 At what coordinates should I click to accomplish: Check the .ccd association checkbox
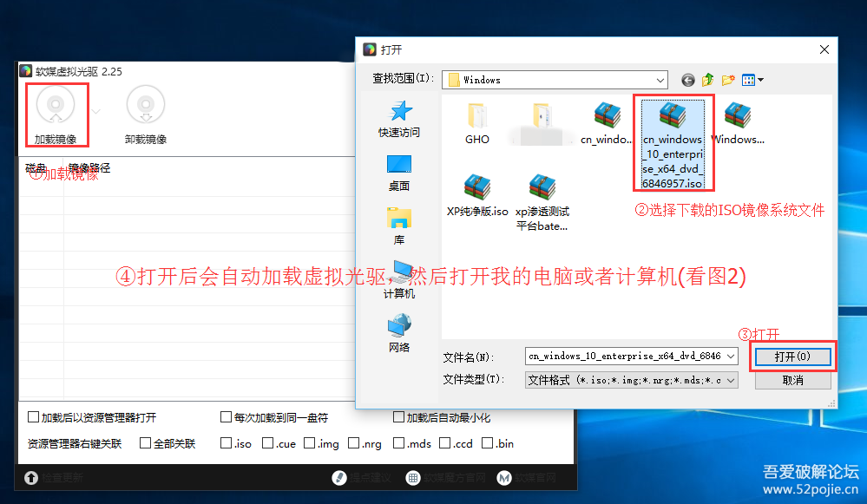point(444,443)
